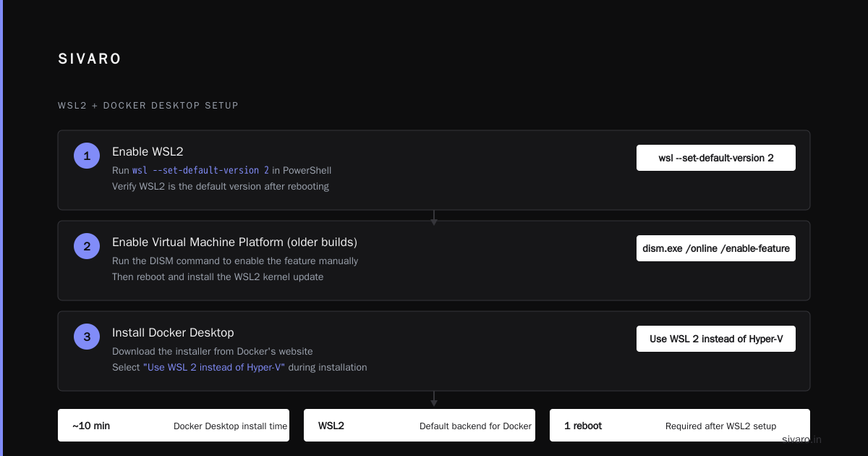Viewport: 868px width, 456px height.
Task: Select the WSL2 + DOCKER DESKTOP SETUP heading
Action: pyautogui.click(x=148, y=106)
